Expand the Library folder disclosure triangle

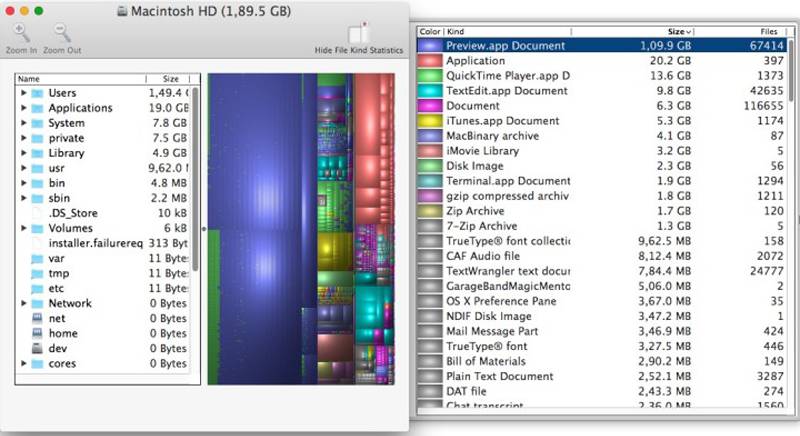click(x=23, y=153)
